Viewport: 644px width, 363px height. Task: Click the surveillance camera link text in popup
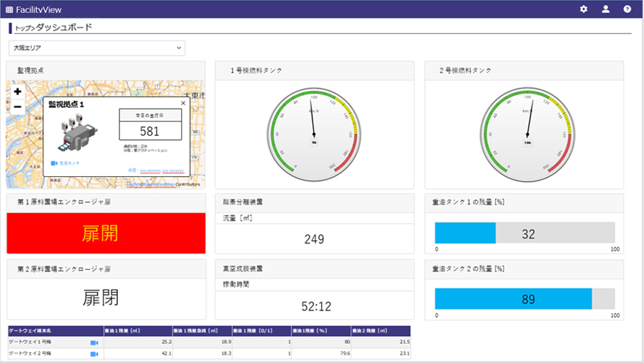pos(70,163)
